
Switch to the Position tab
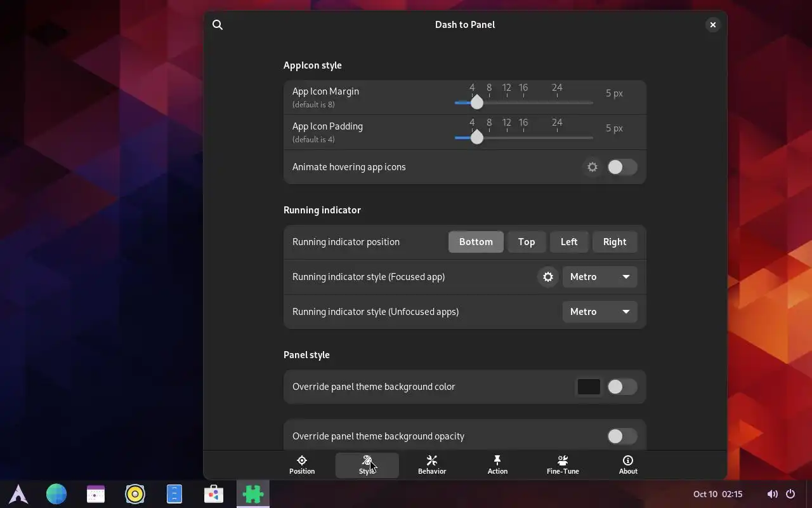pos(302,465)
